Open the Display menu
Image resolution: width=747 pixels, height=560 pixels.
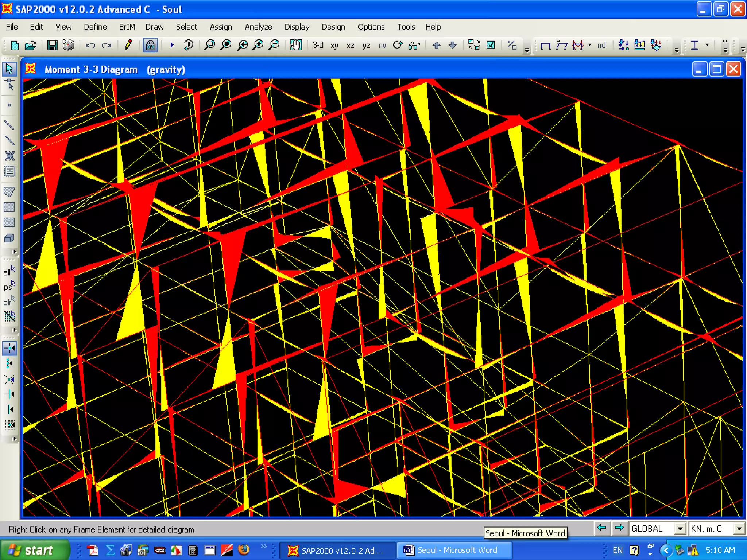[297, 27]
